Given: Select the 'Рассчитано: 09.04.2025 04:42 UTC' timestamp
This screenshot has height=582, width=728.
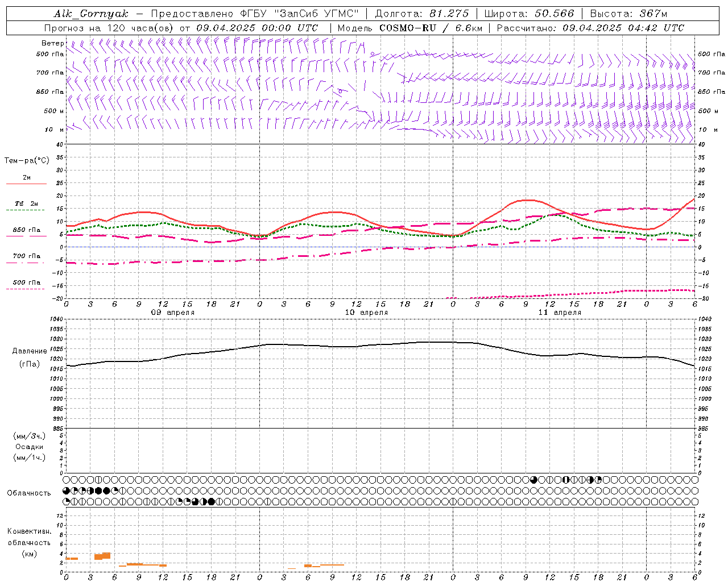Looking at the screenshot, I should [590, 28].
